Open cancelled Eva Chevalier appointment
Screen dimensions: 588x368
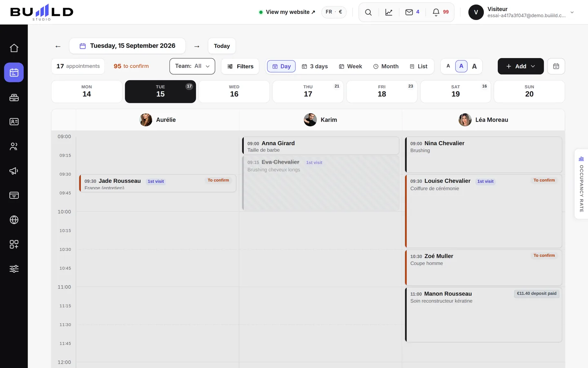(x=321, y=183)
